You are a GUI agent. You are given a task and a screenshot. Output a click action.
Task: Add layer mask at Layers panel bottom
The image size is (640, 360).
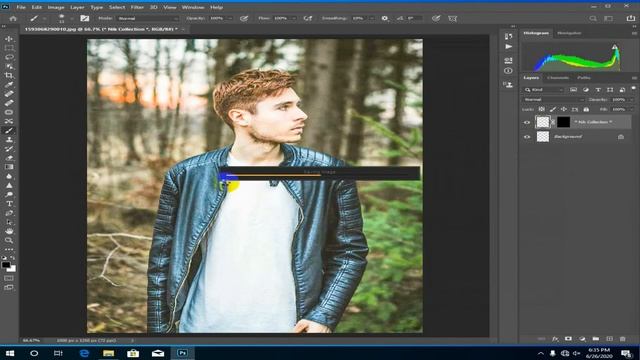(x=568, y=339)
